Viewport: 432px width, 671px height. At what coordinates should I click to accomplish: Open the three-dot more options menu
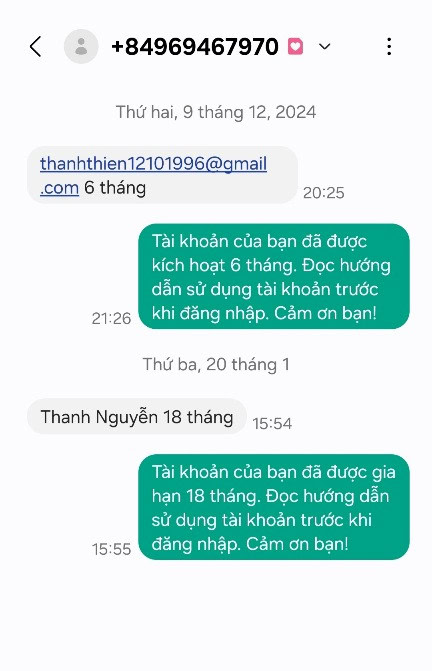[389, 46]
